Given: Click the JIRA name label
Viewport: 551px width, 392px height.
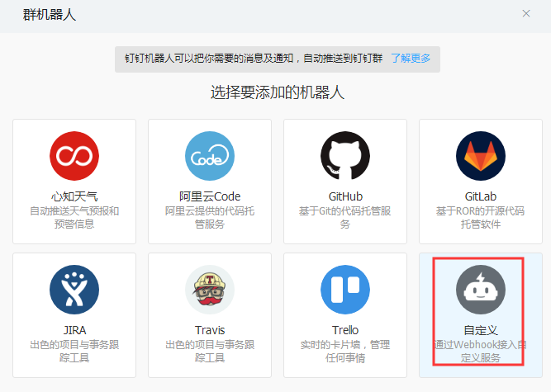Looking at the screenshot, I should pos(74,330).
